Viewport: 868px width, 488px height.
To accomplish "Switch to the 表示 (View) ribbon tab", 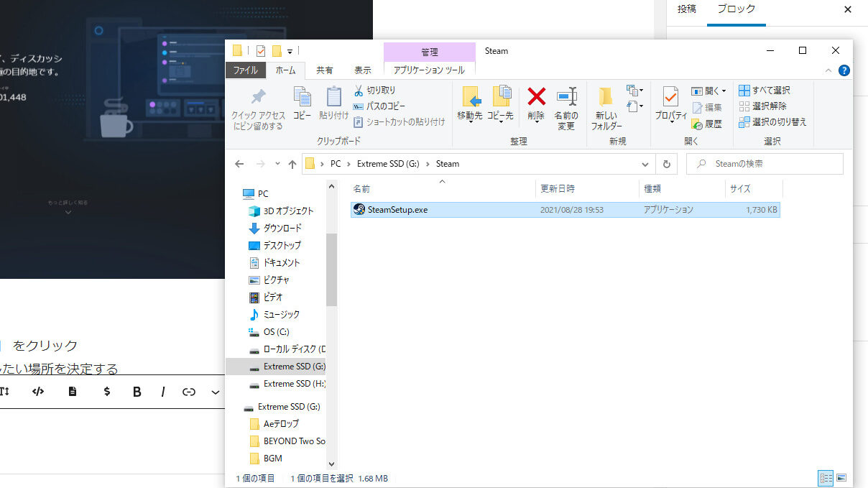I will point(363,70).
